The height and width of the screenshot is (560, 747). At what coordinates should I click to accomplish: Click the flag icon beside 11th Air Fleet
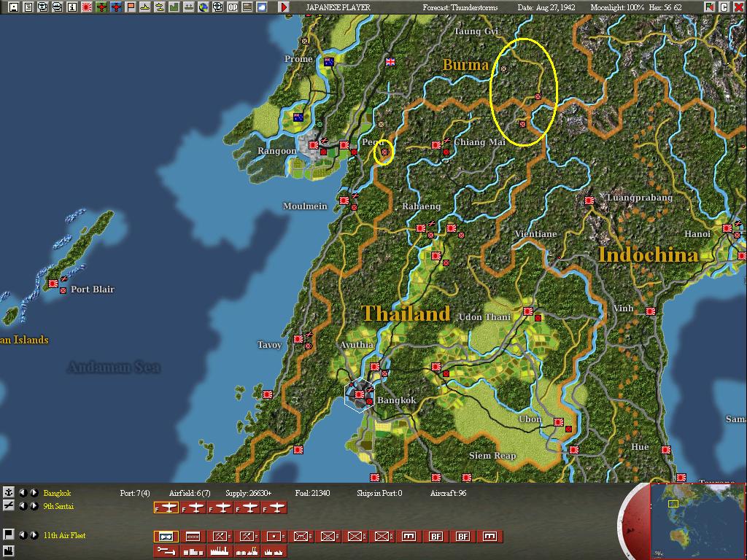[8, 534]
